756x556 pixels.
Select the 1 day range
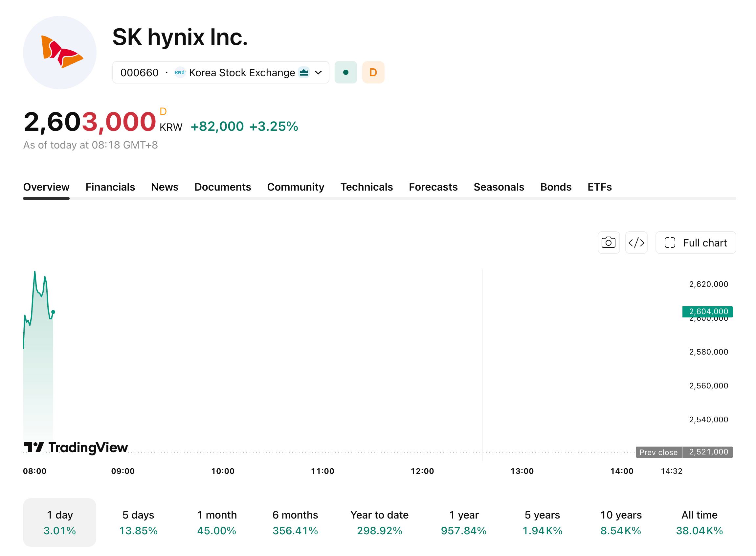pyautogui.click(x=59, y=522)
